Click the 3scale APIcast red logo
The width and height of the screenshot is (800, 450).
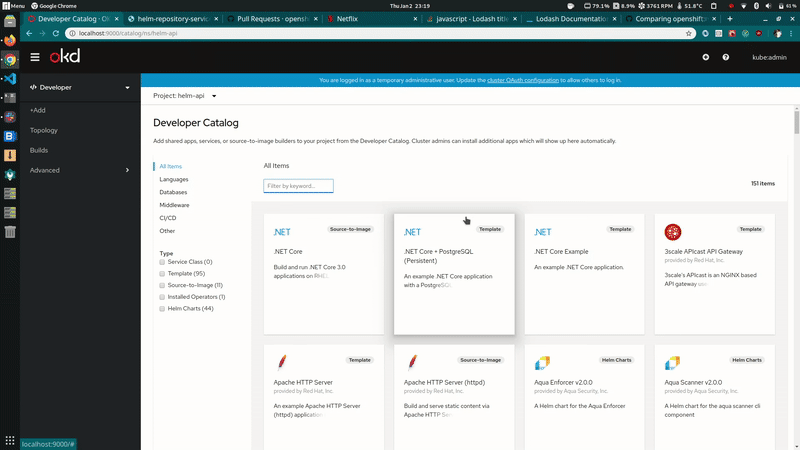pos(673,232)
